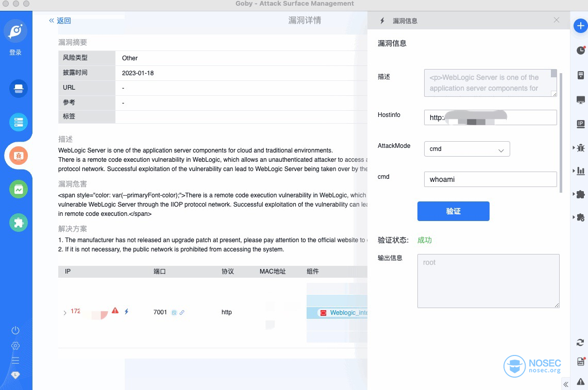Click the Goby logo icon in left sidebar
The width and height of the screenshot is (588, 390).
[15, 31]
